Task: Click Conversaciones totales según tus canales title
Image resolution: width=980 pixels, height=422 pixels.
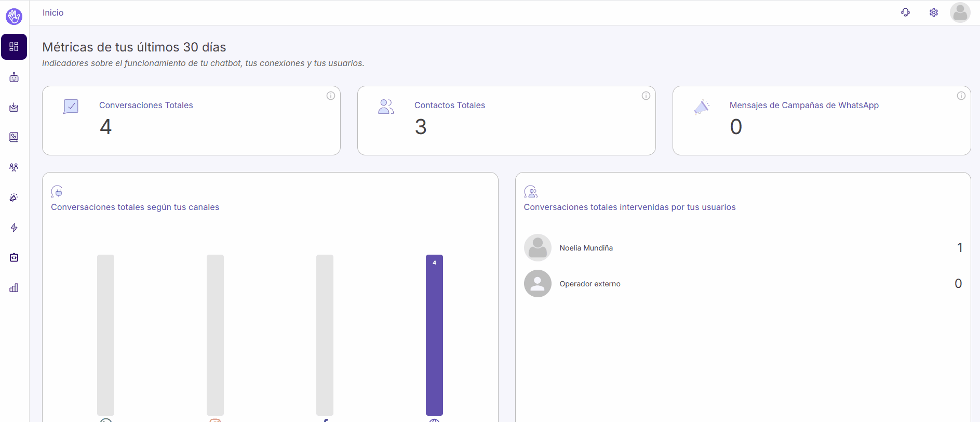Action: [x=135, y=207]
